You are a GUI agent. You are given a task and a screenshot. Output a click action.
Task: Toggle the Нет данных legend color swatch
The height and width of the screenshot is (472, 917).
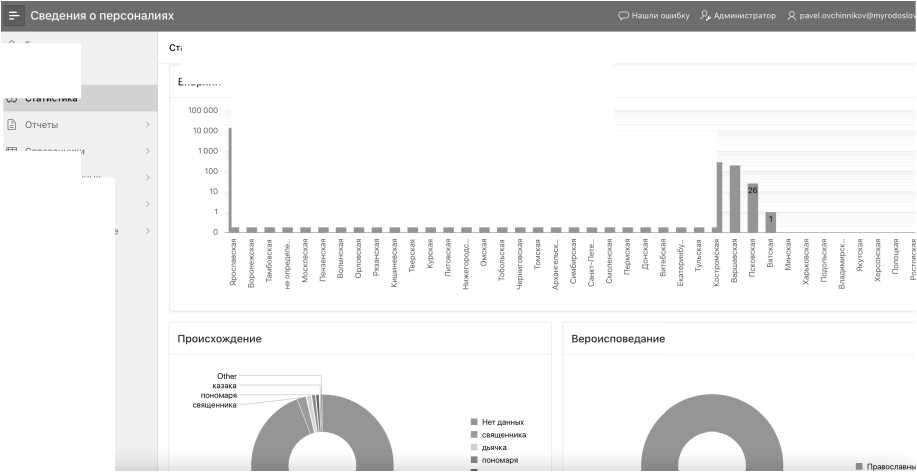(474, 422)
